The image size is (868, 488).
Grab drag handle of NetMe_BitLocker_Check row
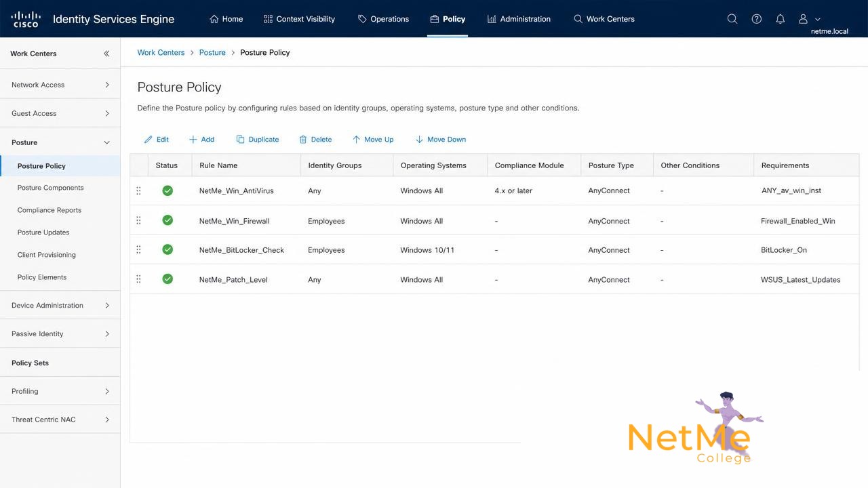coord(138,250)
